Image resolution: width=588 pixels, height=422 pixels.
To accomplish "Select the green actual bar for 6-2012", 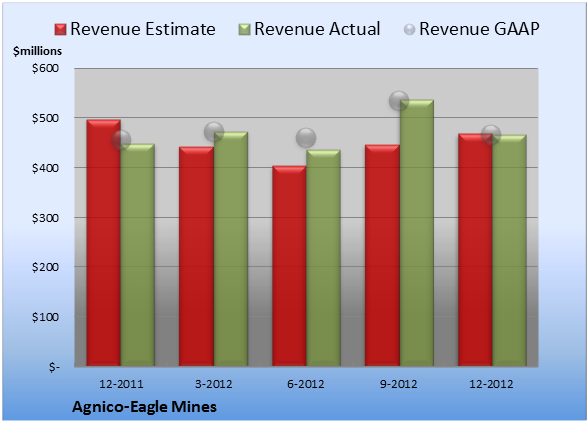I will [x=323, y=258].
